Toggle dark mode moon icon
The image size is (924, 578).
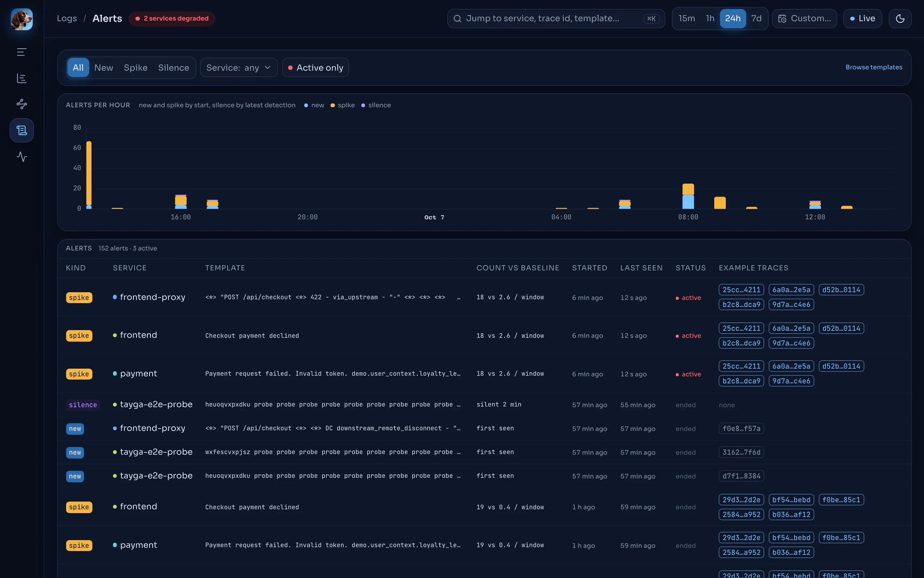pos(900,19)
